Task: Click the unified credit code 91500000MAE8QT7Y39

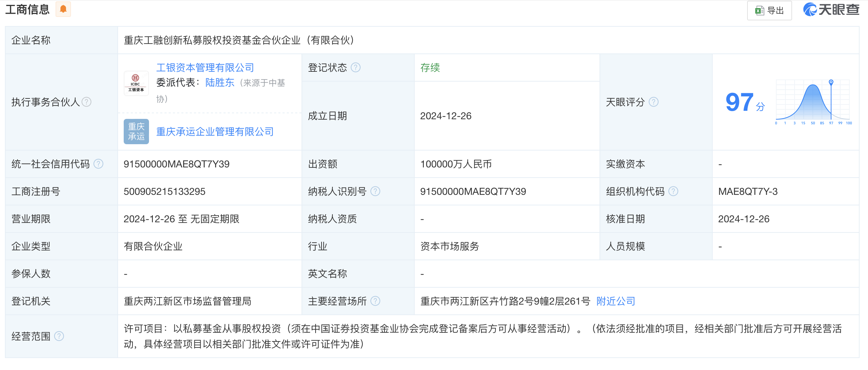Action: pos(176,164)
